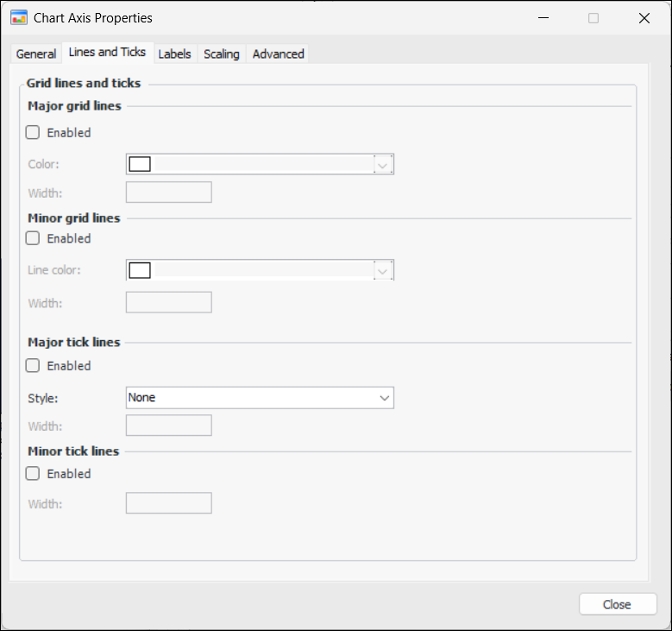Screen dimensions: 672x631
Task: Click the major grid lines Width field
Action: (169, 192)
